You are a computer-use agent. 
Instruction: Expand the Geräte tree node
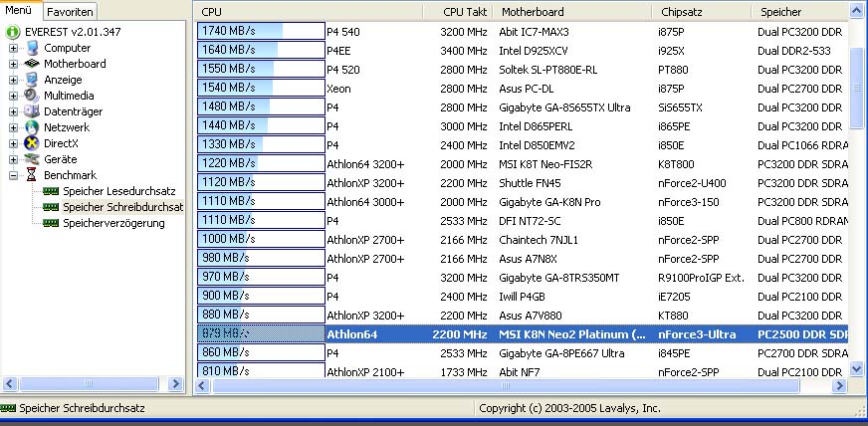[13, 159]
